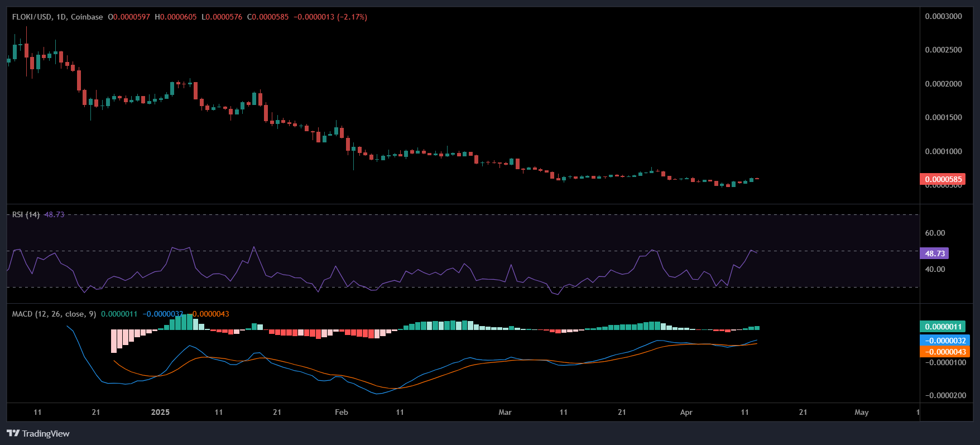980x445 pixels.
Task: Click the 0.0003000 price axis label
Action: [943, 16]
